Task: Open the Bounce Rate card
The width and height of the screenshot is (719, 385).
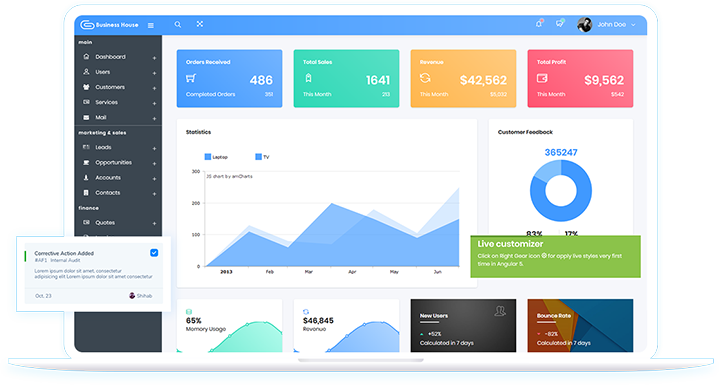Action: pyautogui.click(x=580, y=325)
